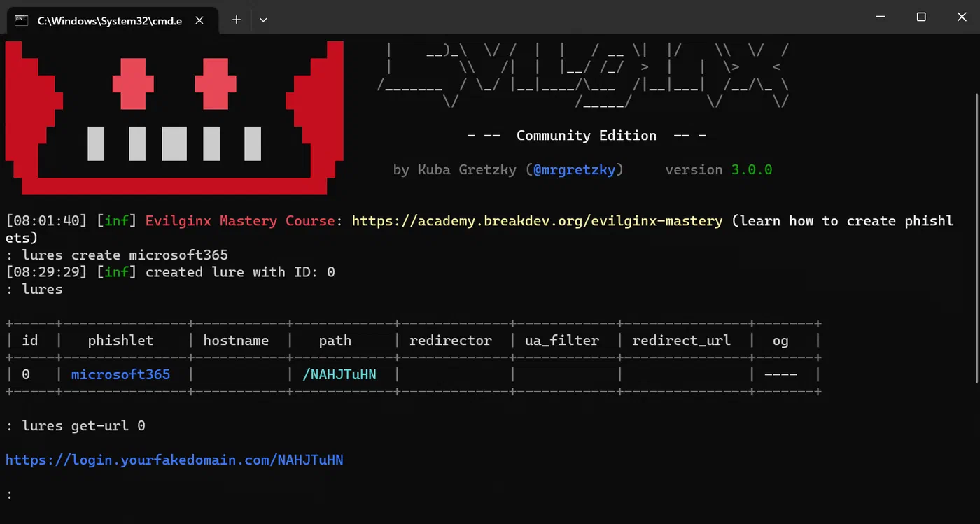This screenshot has height=524, width=980.
Task: Click the empty command prompt at bottom
Action: pyautogui.click(x=9, y=495)
